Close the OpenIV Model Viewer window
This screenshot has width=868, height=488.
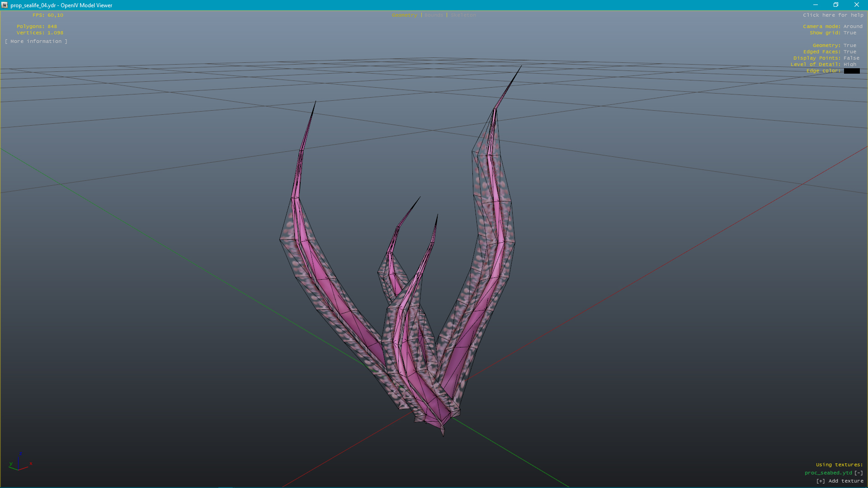[x=856, y=5]
